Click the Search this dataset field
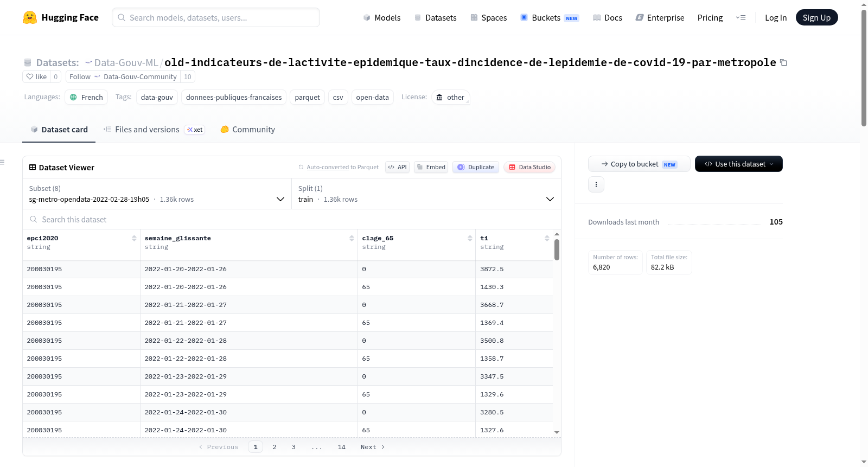868x467 pixels. click(292, 220)
